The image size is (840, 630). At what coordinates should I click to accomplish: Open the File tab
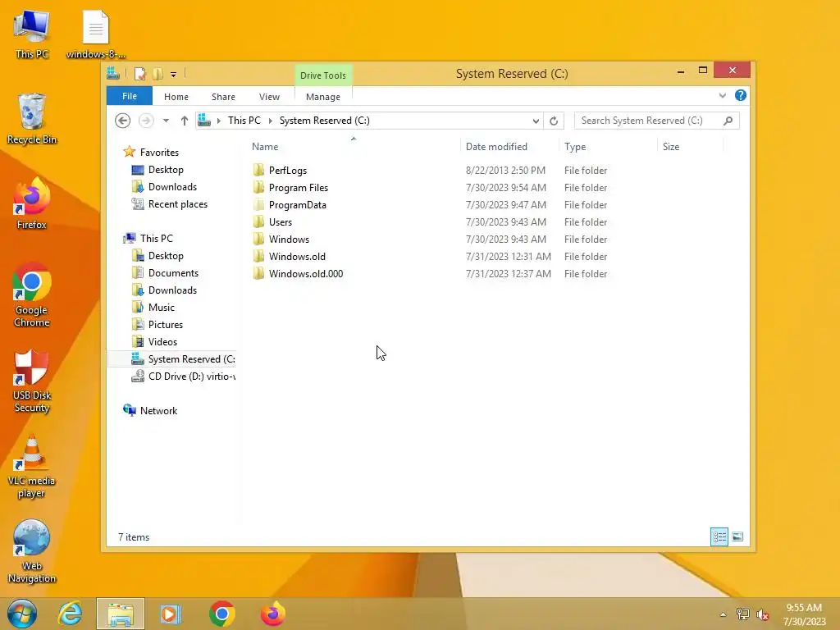pyautogui.click(x=130, y=96)
